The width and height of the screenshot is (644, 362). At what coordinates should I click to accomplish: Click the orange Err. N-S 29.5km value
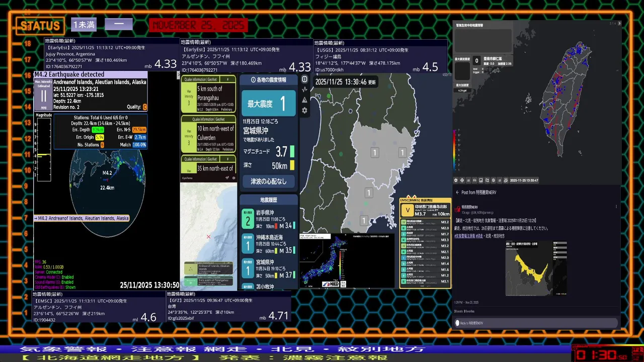pos(139,130)
